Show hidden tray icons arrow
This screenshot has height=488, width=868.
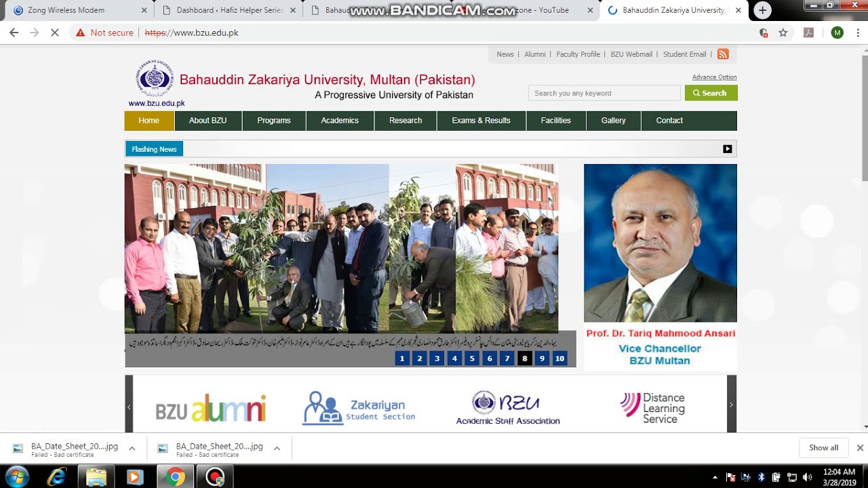point(715,477)
